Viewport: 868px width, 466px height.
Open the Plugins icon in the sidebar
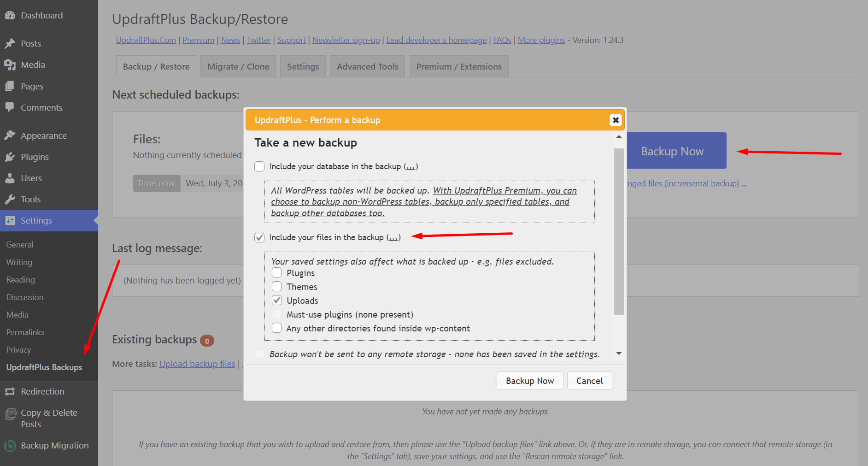click(10, 157)
